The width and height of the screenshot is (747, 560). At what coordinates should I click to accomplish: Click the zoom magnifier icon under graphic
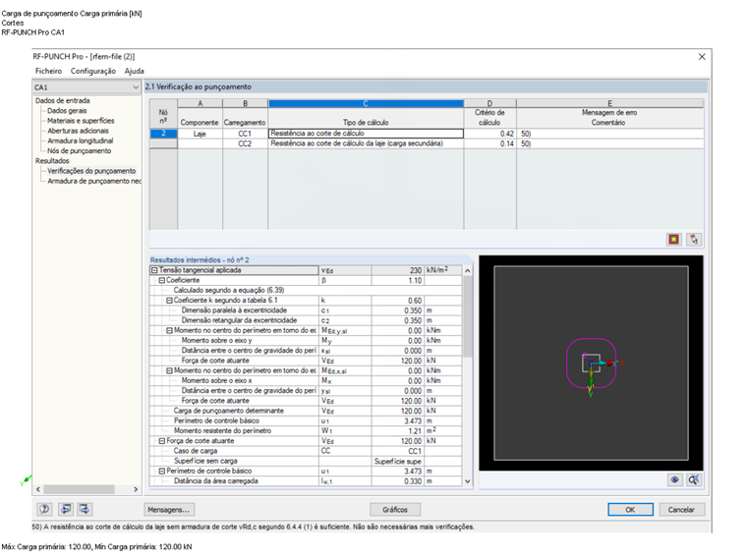point(694,479)
